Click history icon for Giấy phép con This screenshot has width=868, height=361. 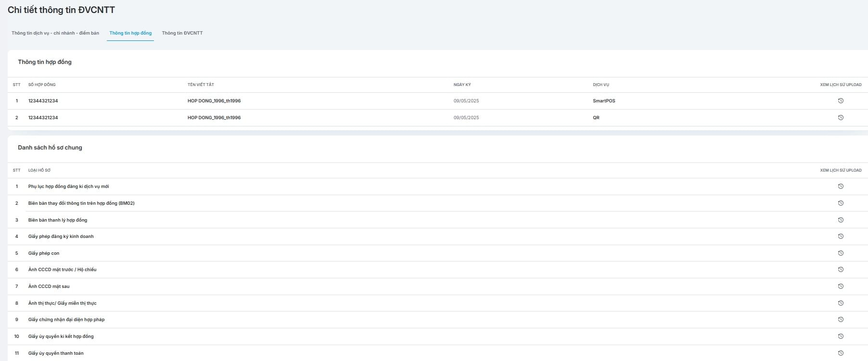pos(841,253)
